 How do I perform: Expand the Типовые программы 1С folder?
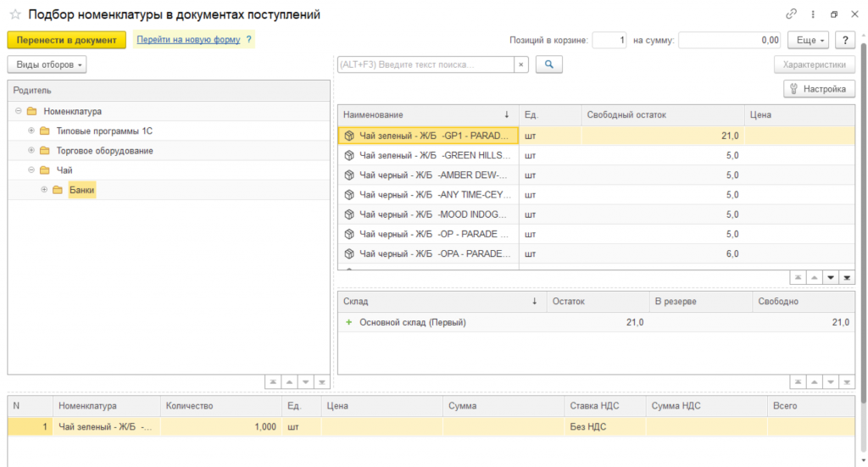31,131
